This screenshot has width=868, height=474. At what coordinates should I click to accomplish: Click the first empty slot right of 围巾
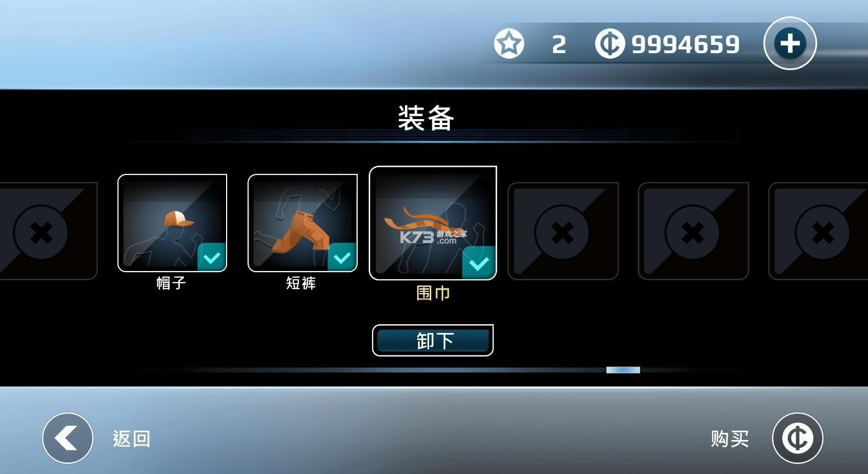tap(563, 231)
